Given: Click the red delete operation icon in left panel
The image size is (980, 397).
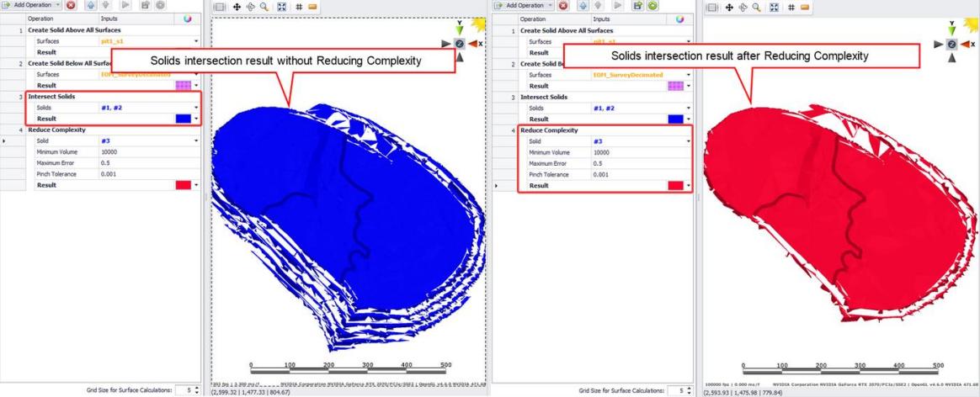Looking at the screenshot, I should pyautogui.click(x=71, y=5).
